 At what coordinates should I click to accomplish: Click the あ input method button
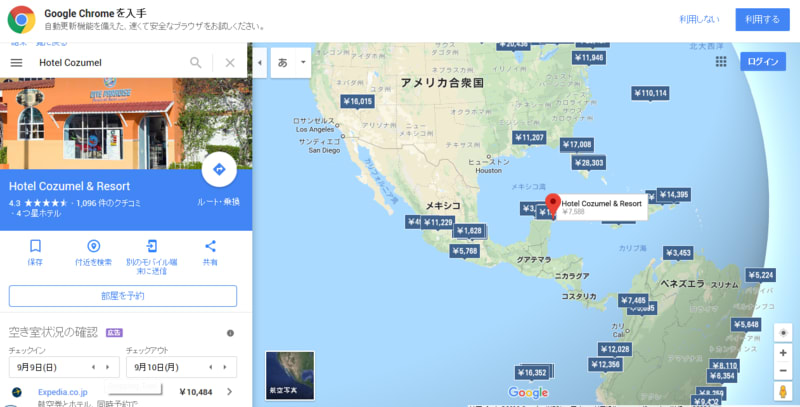point(283,63)
